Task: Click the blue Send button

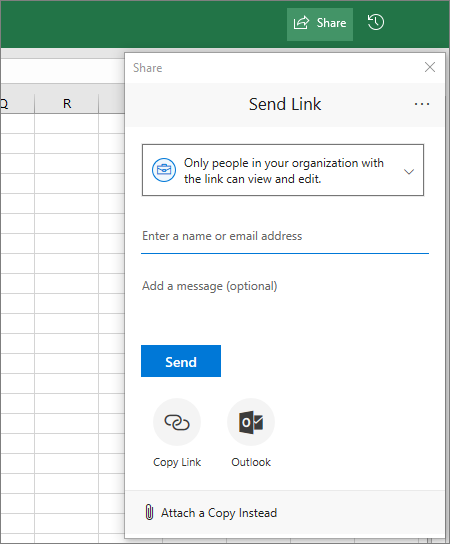Action: (x=181, y=361)
